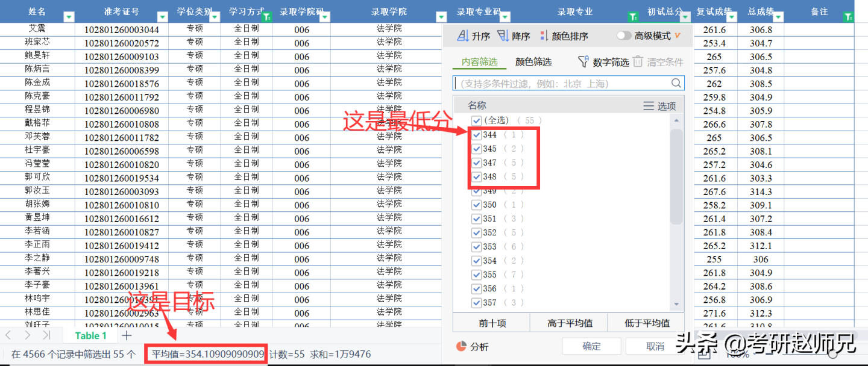The width and height of the screenshot is (868, 366).
Task: Add a new sheet with plus icon
Action: point(125,336)
